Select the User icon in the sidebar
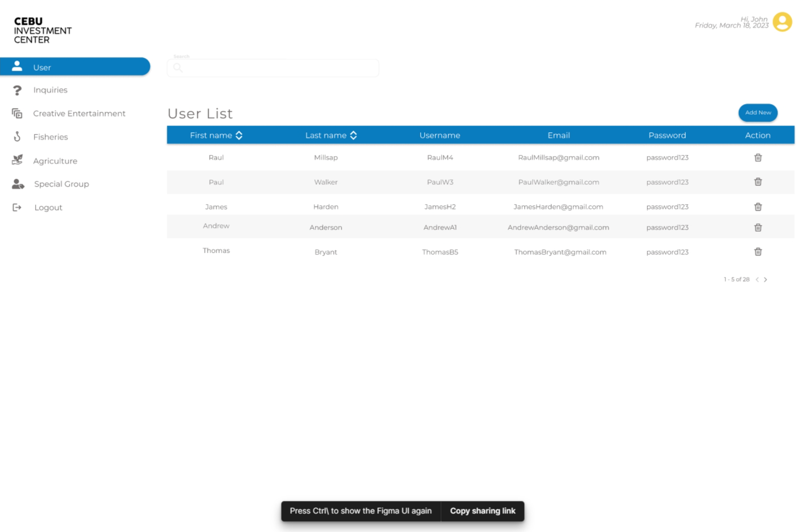 coord(17,66)
